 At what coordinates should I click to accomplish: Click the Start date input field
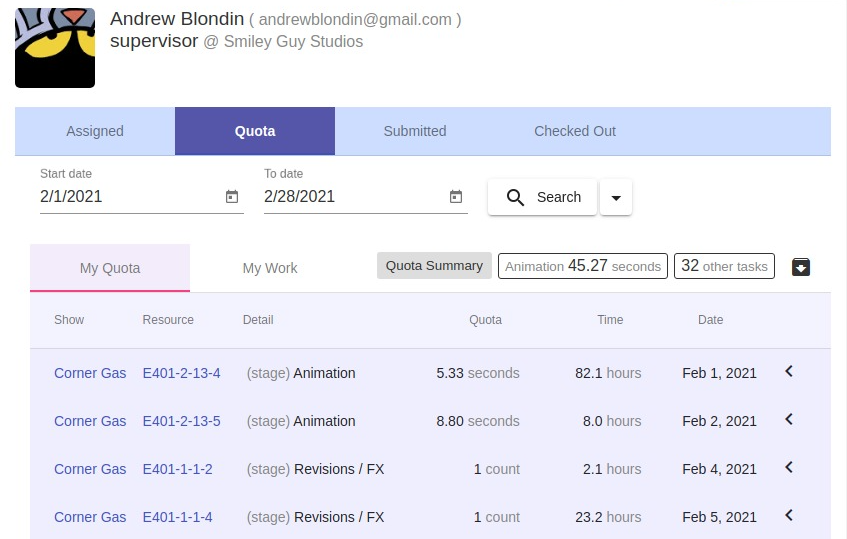pyautogui.click(x=125, y=197)
